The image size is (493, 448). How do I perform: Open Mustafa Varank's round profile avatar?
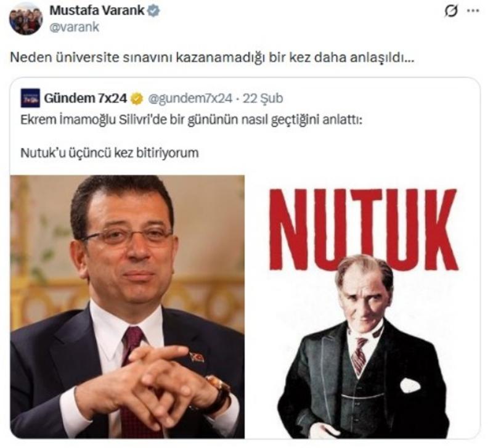tap(26, 18)
